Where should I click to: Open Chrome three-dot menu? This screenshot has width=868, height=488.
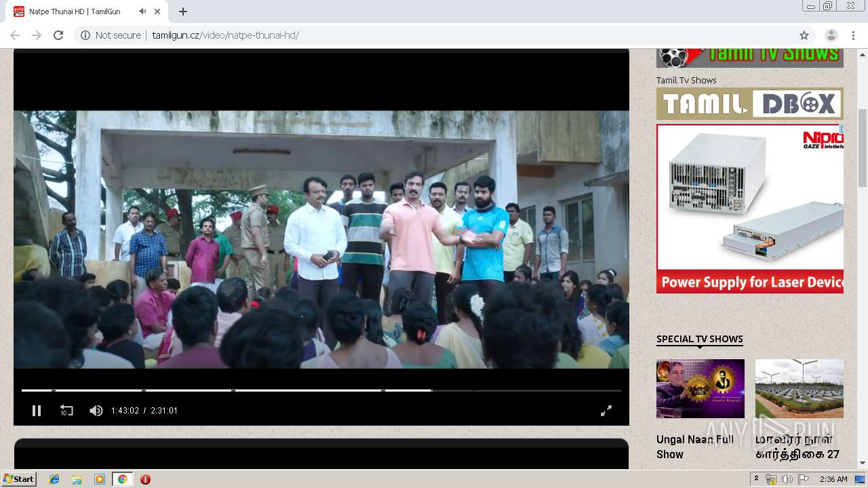click(853, 35)
